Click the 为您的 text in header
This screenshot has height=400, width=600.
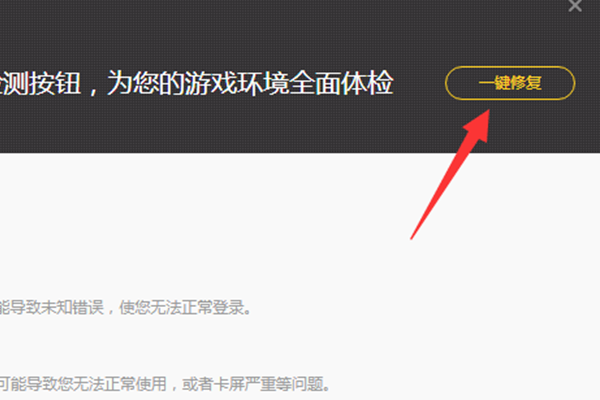click(146, 83)
